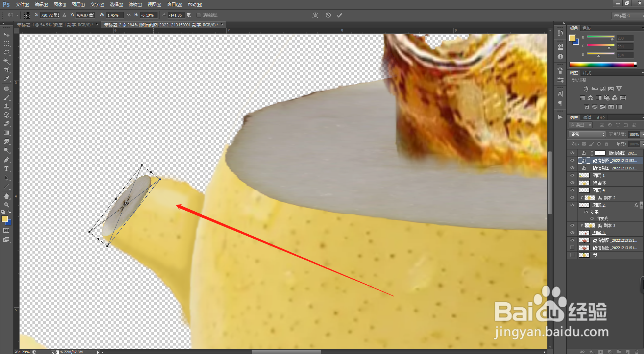This screenshot has width=644, height=354.
Task: Switch to the 色板 swatches tab
Action: click(x=587, y=28)
